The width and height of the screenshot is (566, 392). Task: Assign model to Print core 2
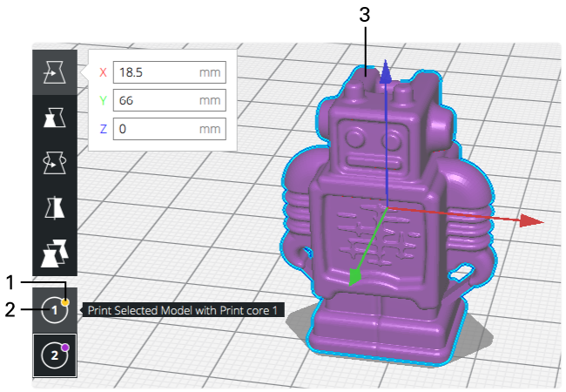[x=55, y=355]
